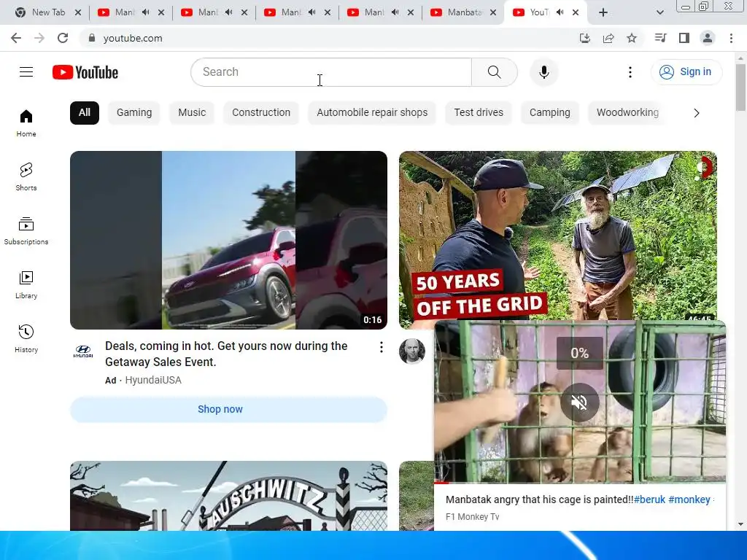Reload the page
Screen dimensions: 747x560
click(x=63, y=38)
